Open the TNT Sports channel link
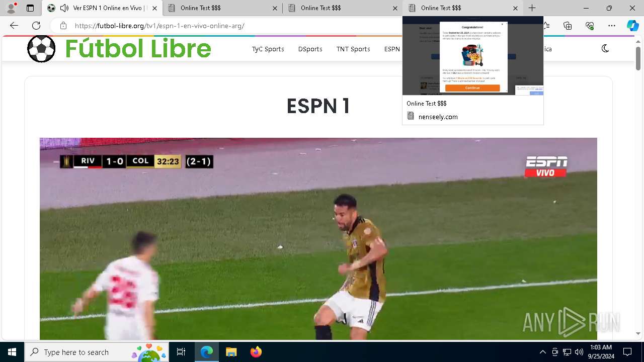 [353, 49]
